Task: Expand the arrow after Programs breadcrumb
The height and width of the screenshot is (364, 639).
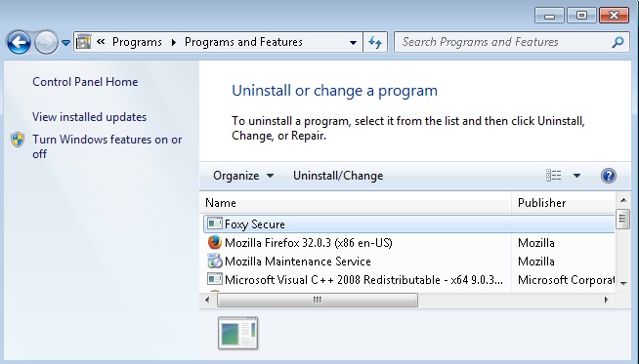Action: (174, 42)
